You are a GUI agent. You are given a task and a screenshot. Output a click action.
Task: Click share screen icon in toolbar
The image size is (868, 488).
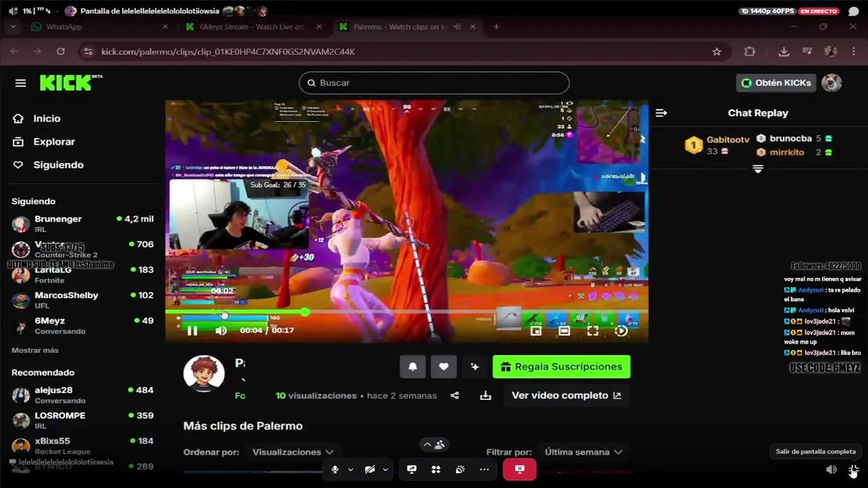click(412, 469)
